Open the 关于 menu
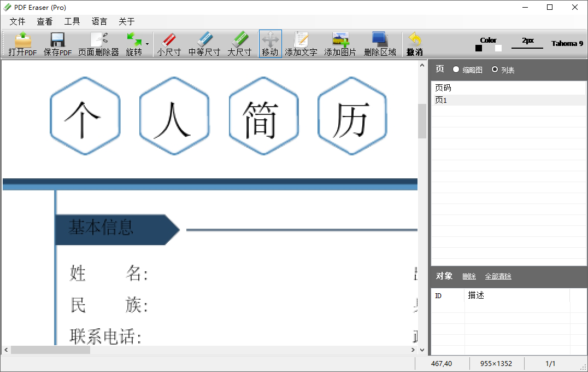The height and width of the screenshot is (372, 588). click(126, 21)
